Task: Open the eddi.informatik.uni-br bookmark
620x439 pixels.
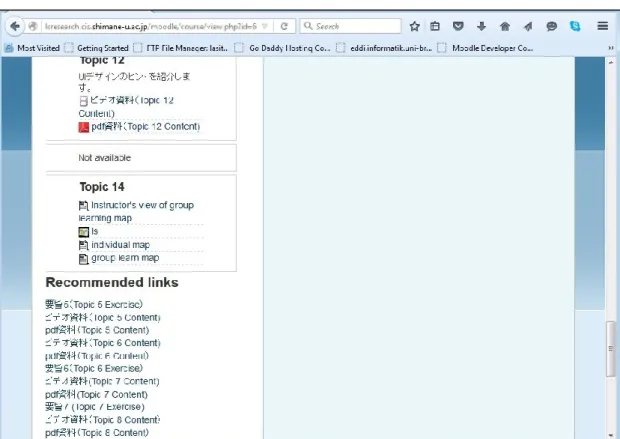Action: [x=384, y=48]
